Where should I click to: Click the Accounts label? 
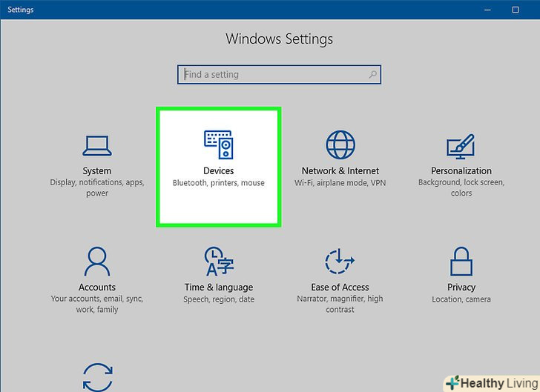pyautogui.click(x=97, y=287)
